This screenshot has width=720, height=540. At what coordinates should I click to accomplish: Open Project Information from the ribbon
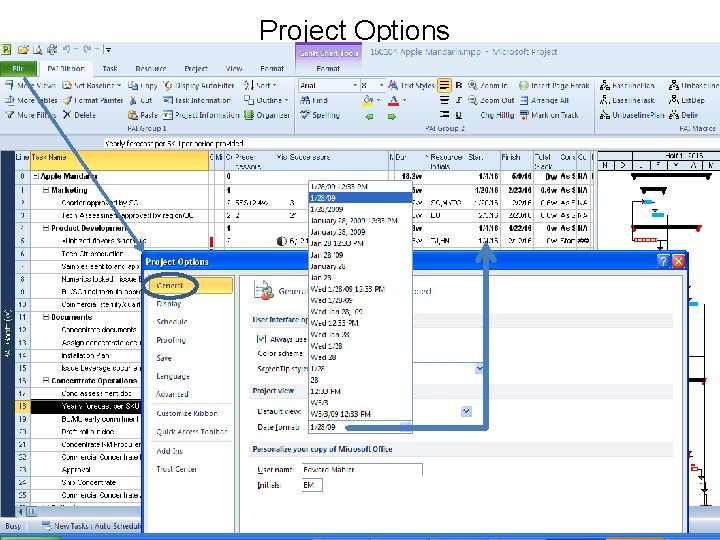pos(201,115)
